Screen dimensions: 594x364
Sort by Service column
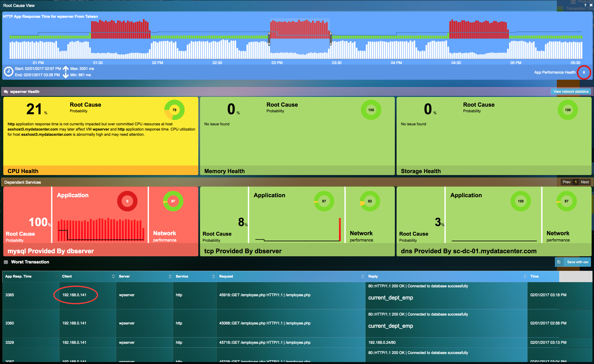(x=195, y=276)
